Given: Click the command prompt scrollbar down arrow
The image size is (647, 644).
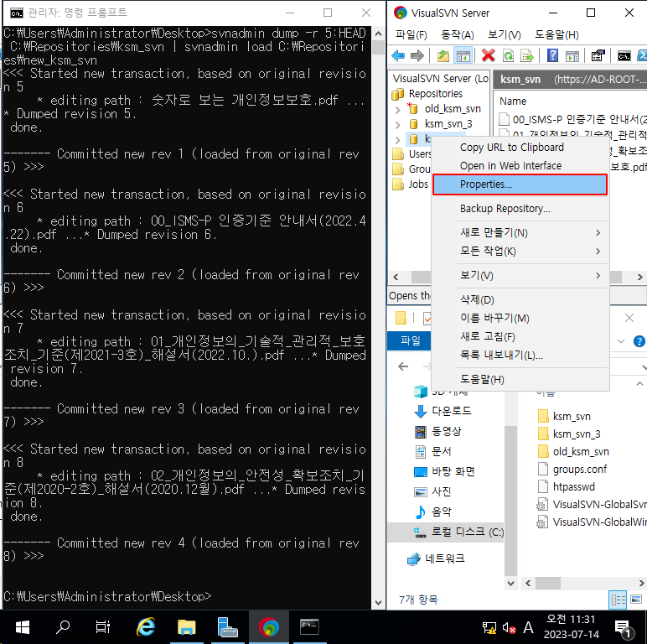Looking at the screenshot, I should point(378,603).
